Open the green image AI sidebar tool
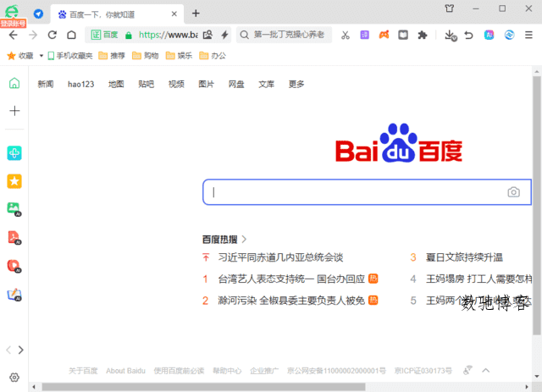This screenshot has width=542, height=392. (x=14, y=209)
